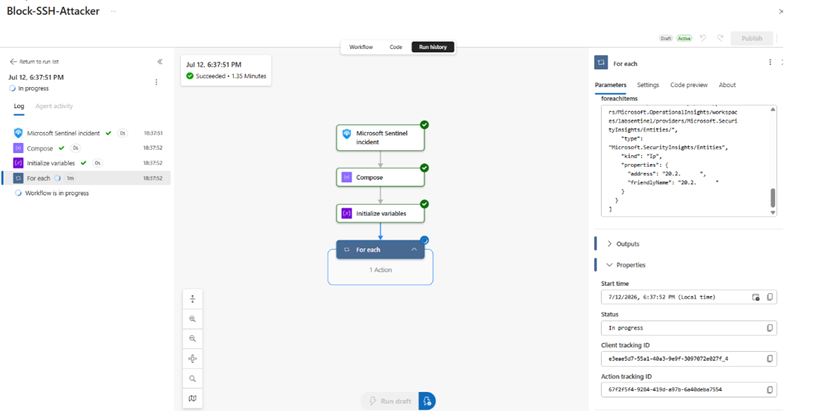
Task: Select Microsoft Sentinel incident log row
Action: pos(87,133)
